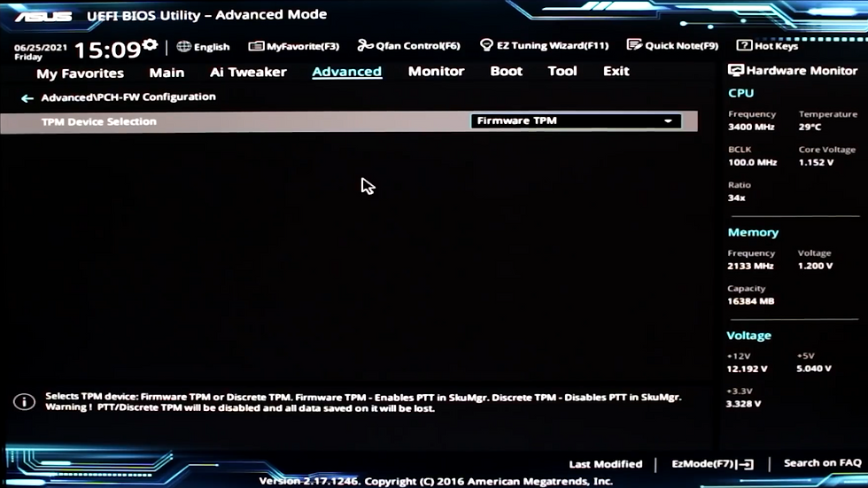
Task: Go to the Exit tab
Action: point(616,71)
